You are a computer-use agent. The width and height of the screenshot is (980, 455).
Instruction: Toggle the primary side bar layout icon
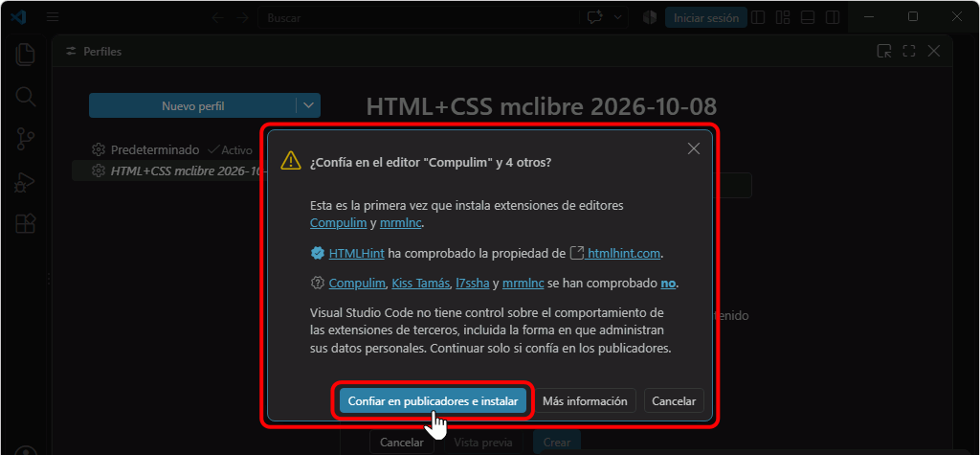758,17
